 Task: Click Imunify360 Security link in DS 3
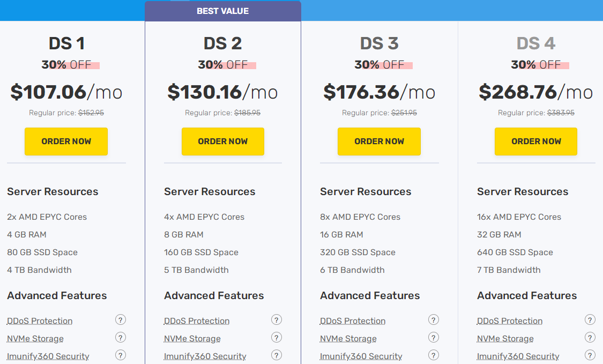point(361,356)
